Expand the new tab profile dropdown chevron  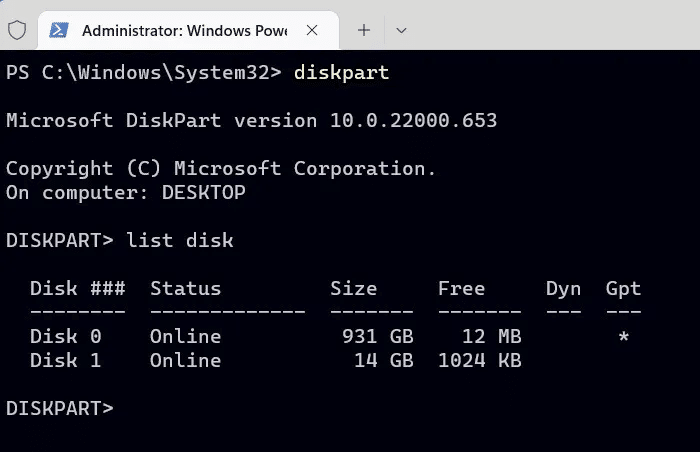click(401, 30)
